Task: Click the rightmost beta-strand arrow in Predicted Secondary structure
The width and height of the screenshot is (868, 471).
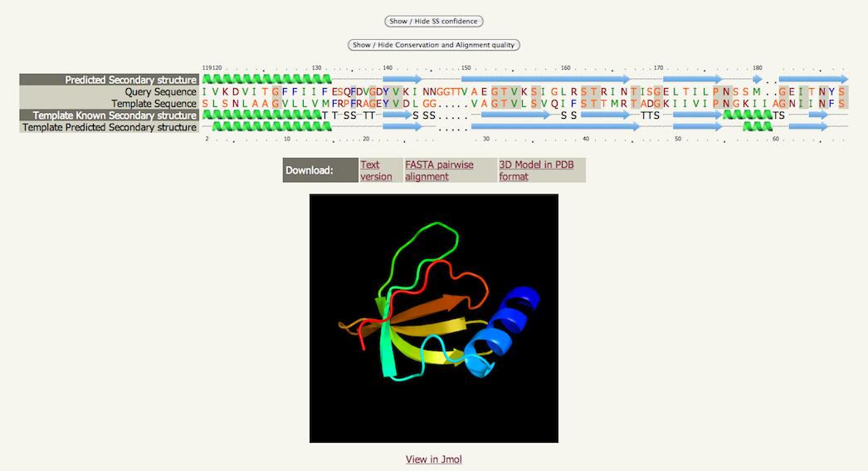Action: [x=812, y=79]
